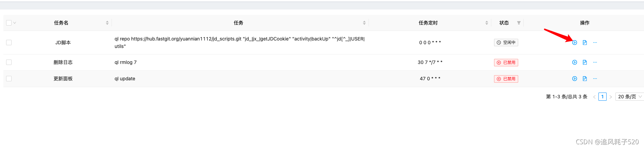Viewport: 644px width, 148px height.
Task: Tick the 删除日志 row checkbox
Action: click(9, 62)
